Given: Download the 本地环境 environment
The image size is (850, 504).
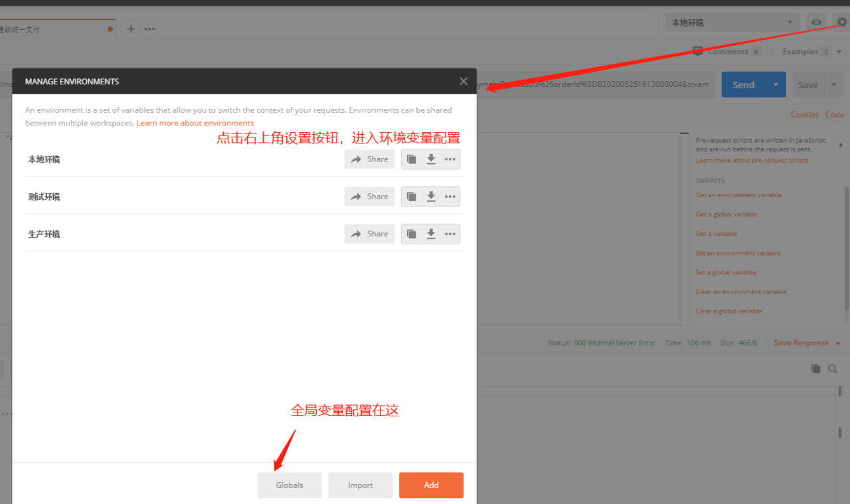Looking at the screenshot, I should point(431,159).
